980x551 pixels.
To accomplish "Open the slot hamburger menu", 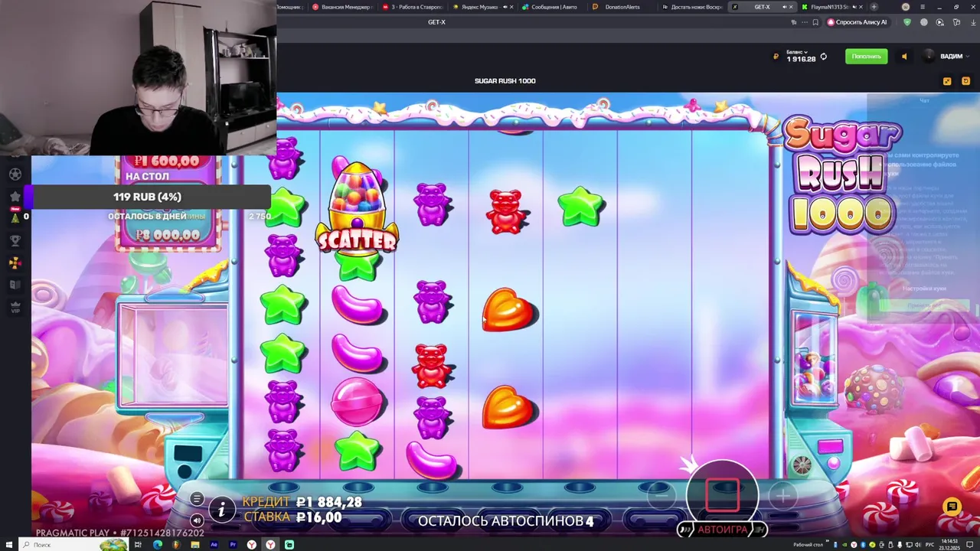I will tap(197, 499).
